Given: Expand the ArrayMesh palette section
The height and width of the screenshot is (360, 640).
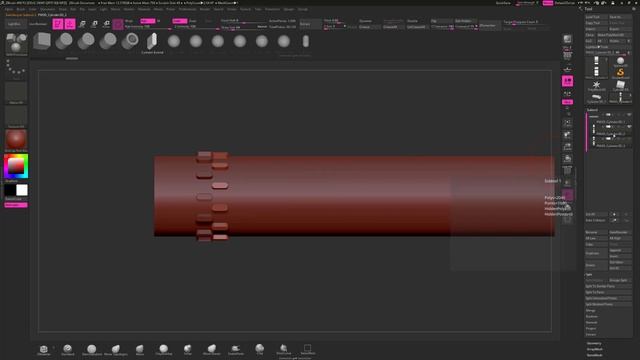Looking at the screenshot, I should 595,349.
